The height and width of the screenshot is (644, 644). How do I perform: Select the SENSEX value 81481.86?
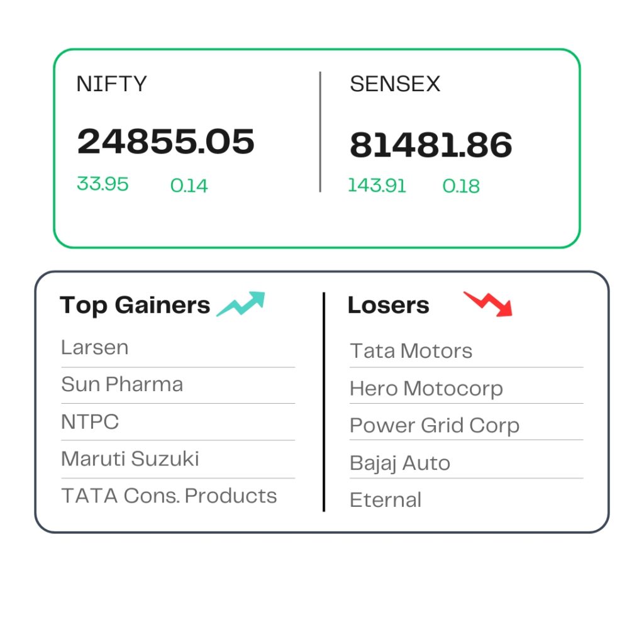tap(431, 145)
